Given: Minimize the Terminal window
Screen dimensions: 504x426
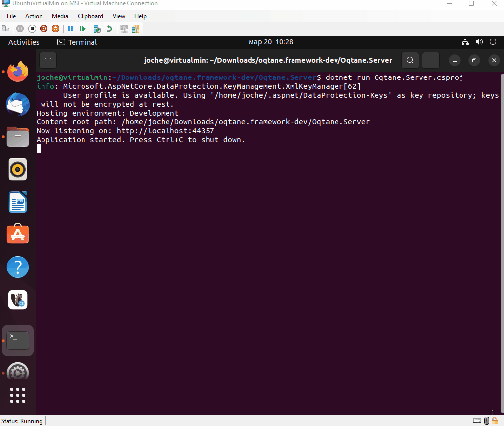Looking at the screenshot, I should [455, 60].
